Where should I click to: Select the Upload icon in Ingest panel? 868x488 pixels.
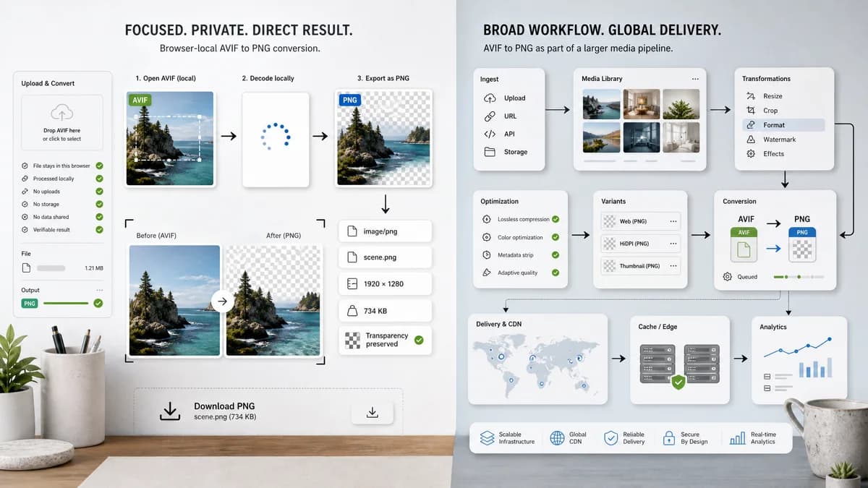click(490, 98)
